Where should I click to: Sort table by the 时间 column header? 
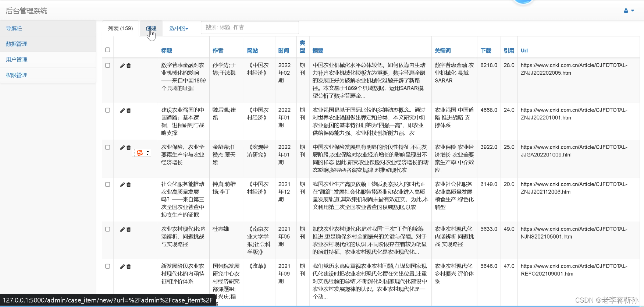click(x=284, y=51)
